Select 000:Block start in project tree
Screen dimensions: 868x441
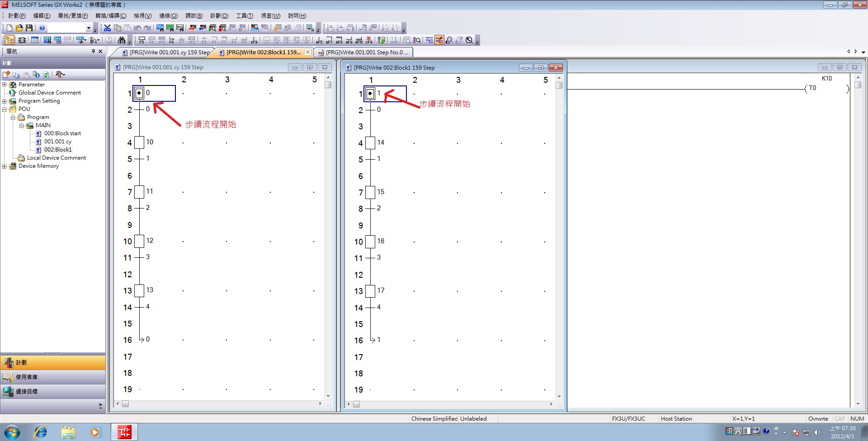62,133
